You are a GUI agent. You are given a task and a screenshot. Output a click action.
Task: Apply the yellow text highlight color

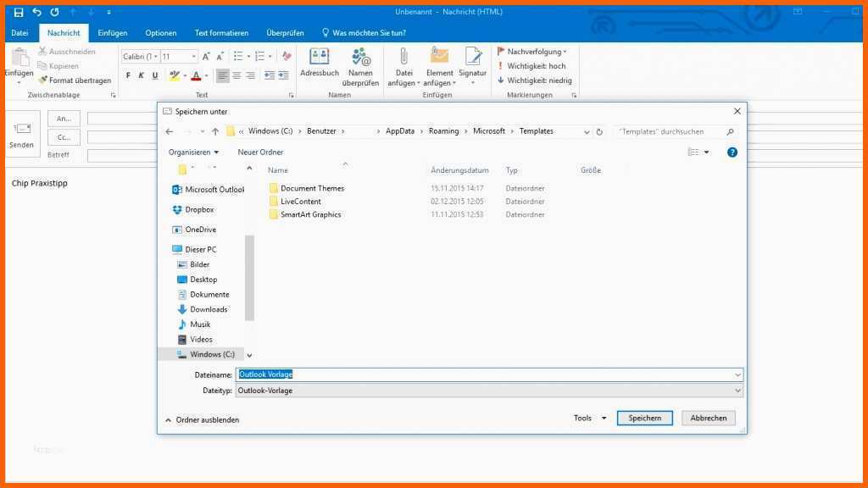[x=175, y=75]
